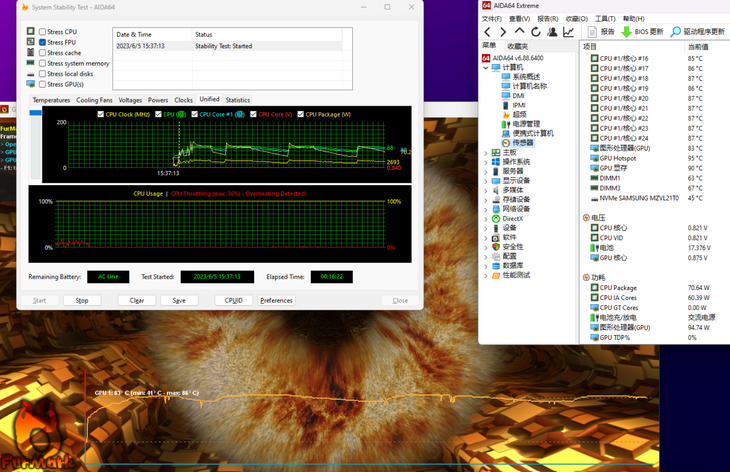
Task: Open CPUID from the stability test window
Action: [x=234, y=301]
